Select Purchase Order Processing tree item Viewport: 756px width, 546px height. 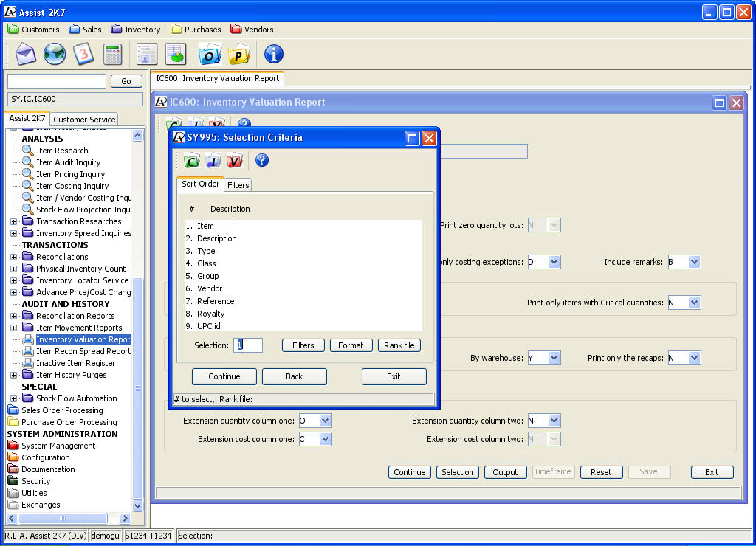[x=69, y=422]
